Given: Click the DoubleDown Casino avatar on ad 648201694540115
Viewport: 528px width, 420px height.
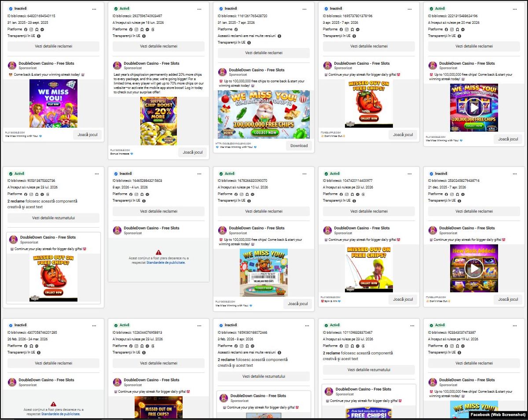Looking at the screenshot, I should [x=12, y=66].
